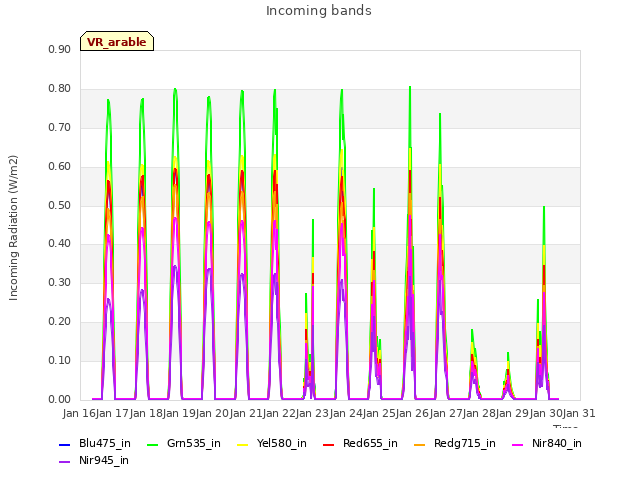This screenshot has height=480, width=640.
Task: Click the Jan 31 x-axis date label
Action: [579, 413]
